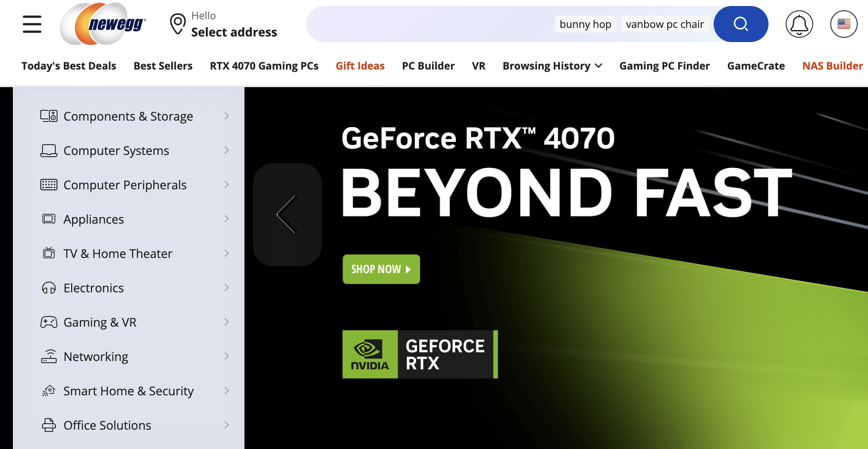This screenshot has width=868, height=449.
Task: Click the NVIDIA GeForce RTX badge
Action: [x=420, y=354]
